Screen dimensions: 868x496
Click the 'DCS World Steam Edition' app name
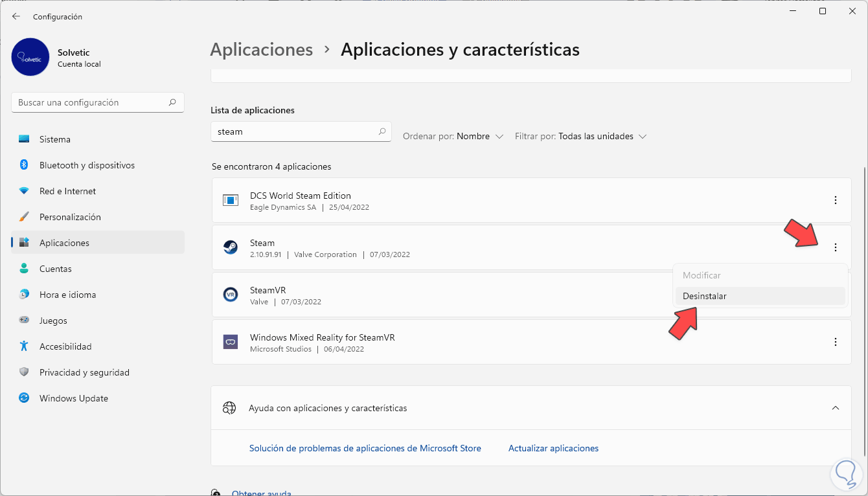[x=301, y=196]
